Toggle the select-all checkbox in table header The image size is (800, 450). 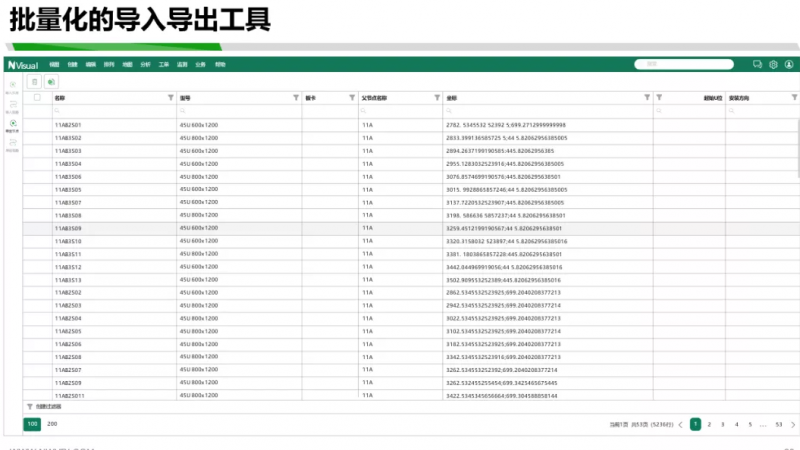point(38,98)
